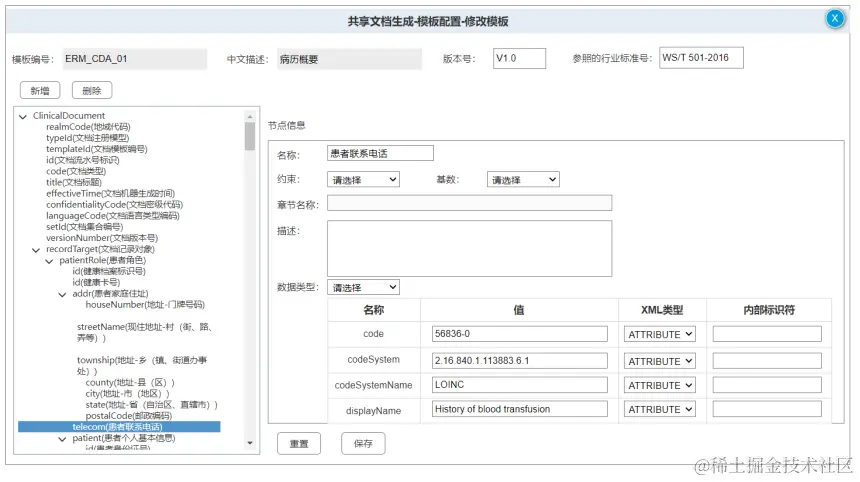This screenshot has width=860, height=482.
Task: Open XML type dropdown for code row
Action: pos(660,334)
